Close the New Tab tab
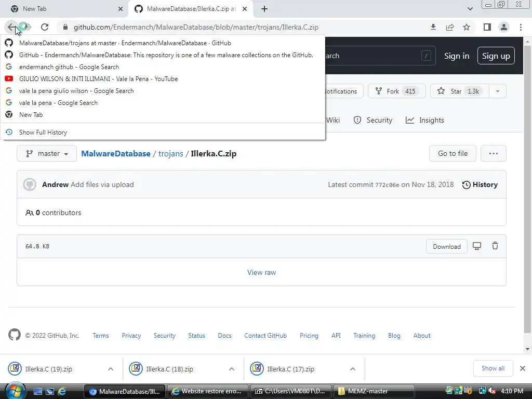The image size is (532, 399). (121, 9)
